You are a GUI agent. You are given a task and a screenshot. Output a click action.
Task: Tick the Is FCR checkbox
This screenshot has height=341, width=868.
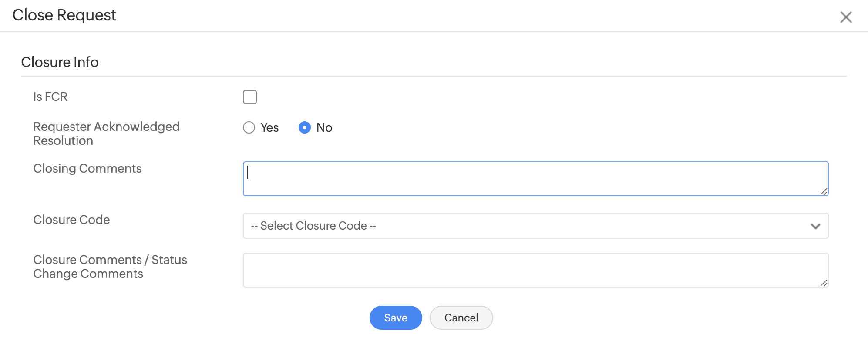coord(250,97)
